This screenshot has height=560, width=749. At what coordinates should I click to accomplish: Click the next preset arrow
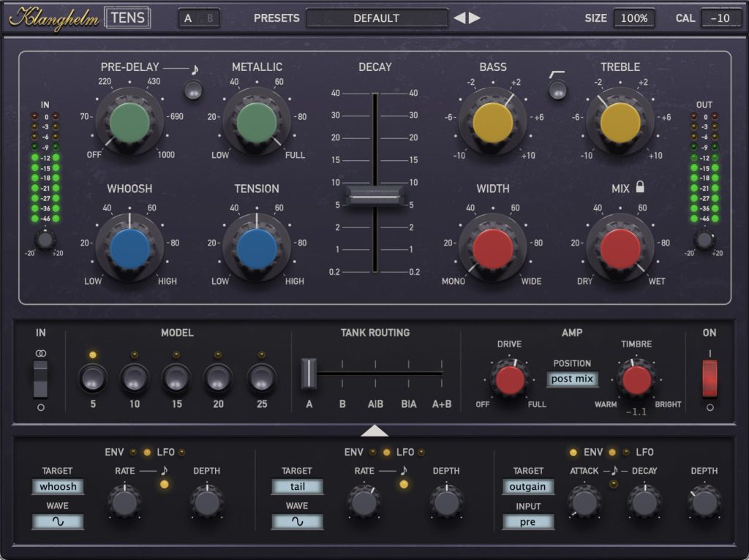click(475, 18)
